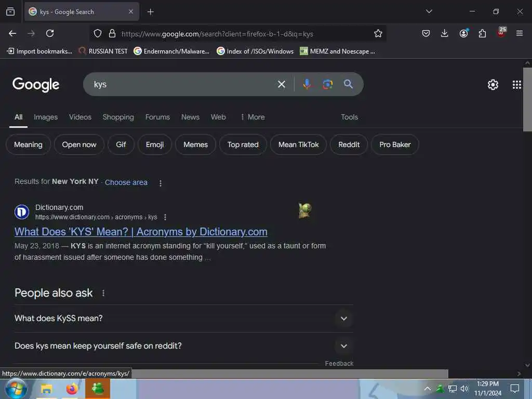This screenshot has height=399, width=532.
Task: Go back to the previous page
Action: [12, 33]
